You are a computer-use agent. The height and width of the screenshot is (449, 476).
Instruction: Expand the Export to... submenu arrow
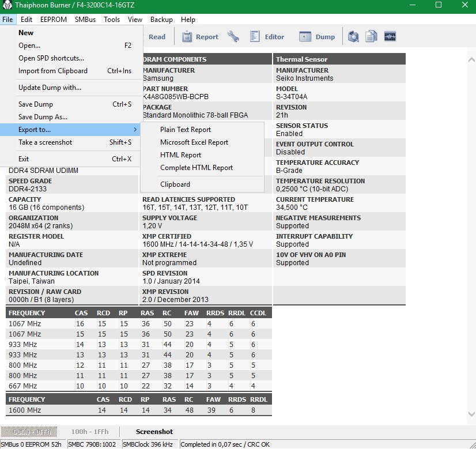click(x=135, y=130)
